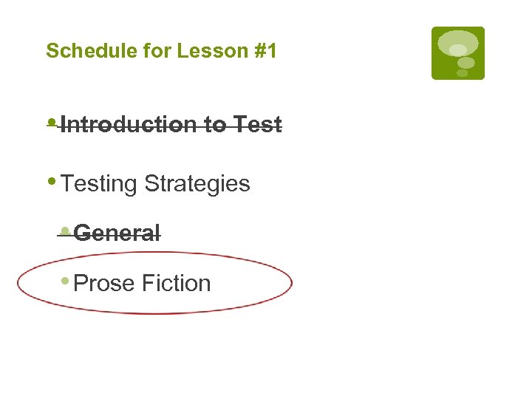Click the word "Prose" inside the oval
Image resolution: width=532 pixels, height=399 pixels.
[105, 284]
